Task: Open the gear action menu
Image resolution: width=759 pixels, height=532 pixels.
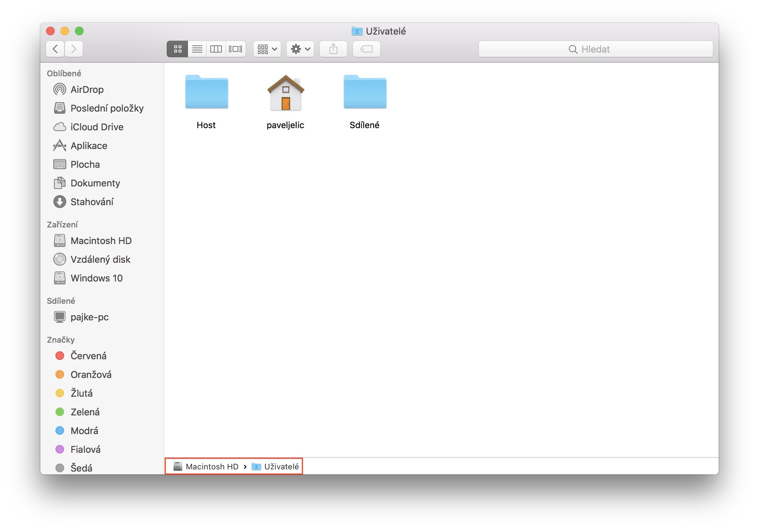Action: 300,49
